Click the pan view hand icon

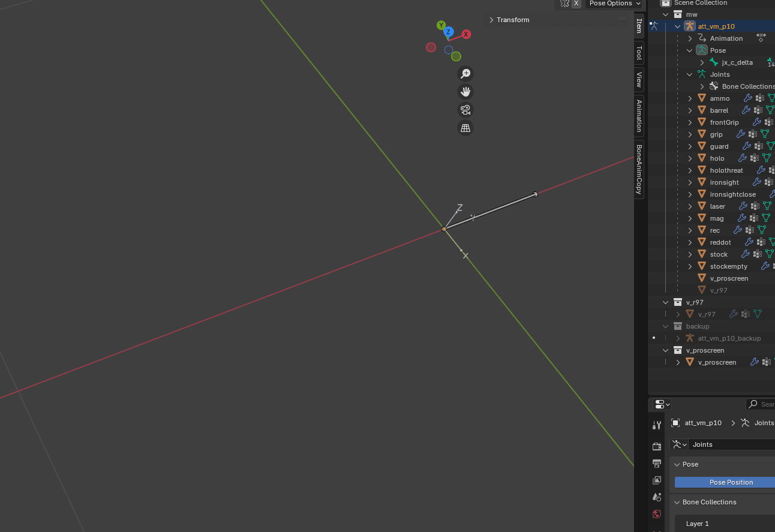(x=465, y=92)
